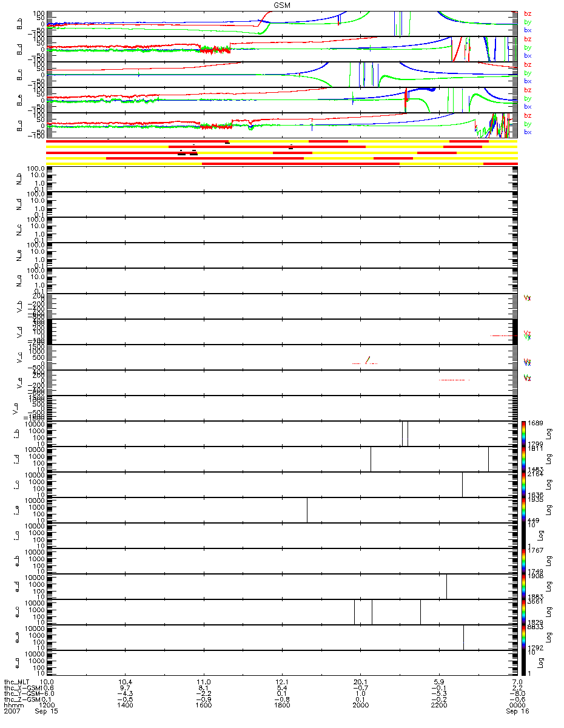Click the GSM plot title

click(x=281, y=5)
